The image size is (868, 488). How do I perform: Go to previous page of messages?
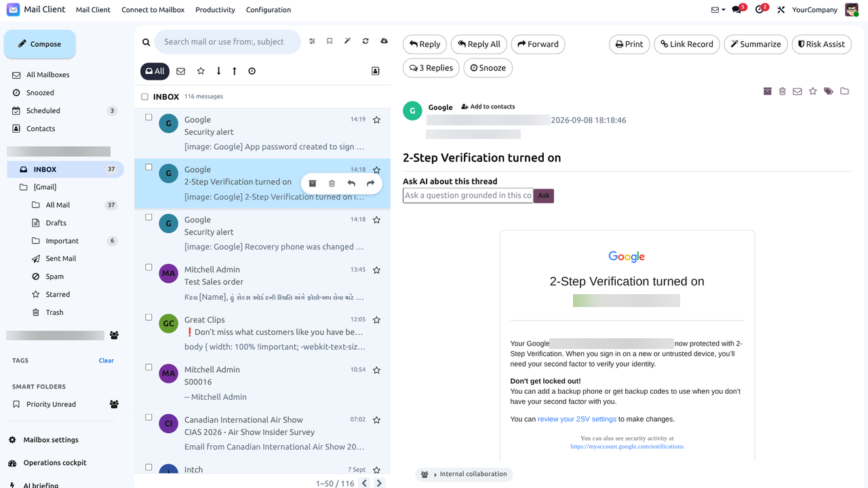[x=364, y=483]
